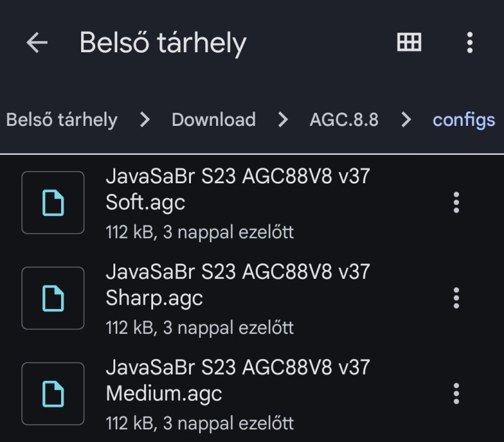Screen dimensions: 504x442
Task: Select the configs breadcrumb
Action: 464,120
